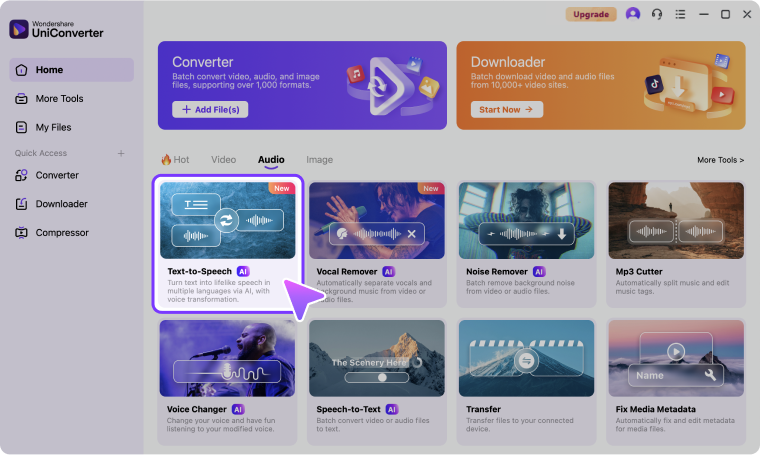The width and height of the screenshot is (760, 455).
Task: Open the More Tools > link
Action: [720, 160]
